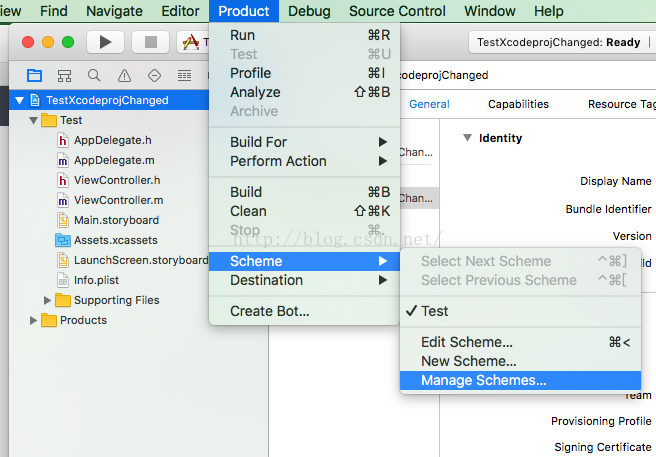
Task: Open the Navigate menu in menu bar
Action: click(x=114, y=11)
